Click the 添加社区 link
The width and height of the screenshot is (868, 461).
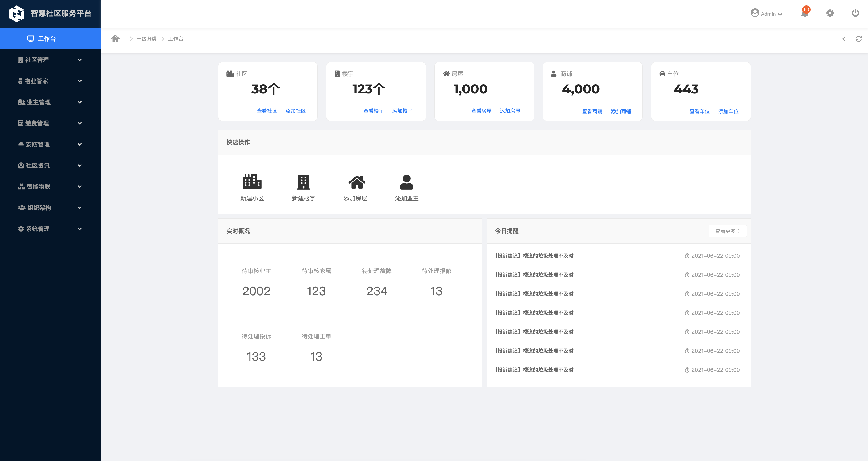coord(296,111)
